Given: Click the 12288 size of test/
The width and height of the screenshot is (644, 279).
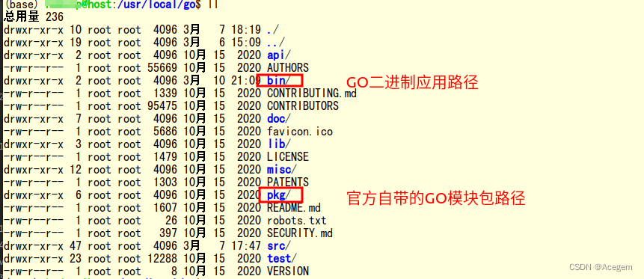Looking at the screenshot, I should click(162, 259).
